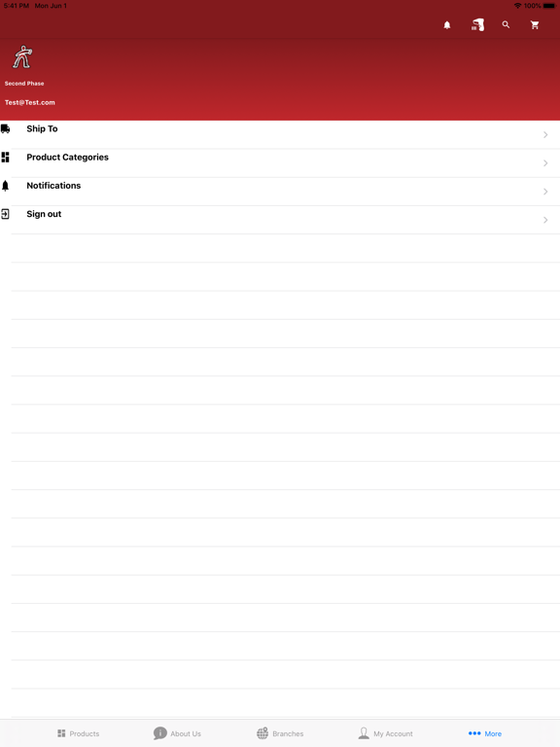Switch to Products tab label

coord(85,733)
